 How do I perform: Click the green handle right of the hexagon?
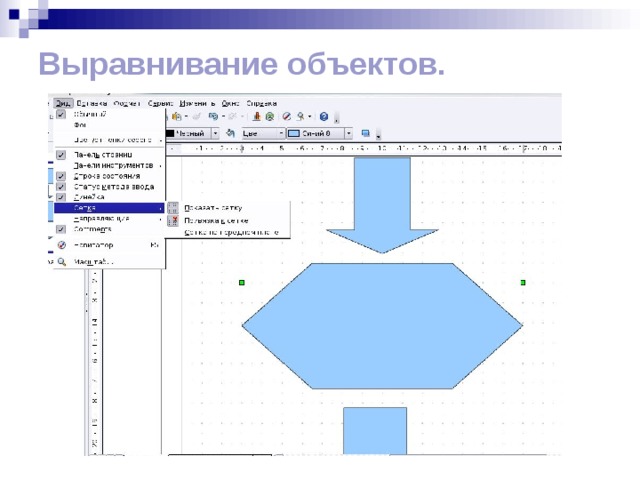pyautogui.click(x=523, y=282)
